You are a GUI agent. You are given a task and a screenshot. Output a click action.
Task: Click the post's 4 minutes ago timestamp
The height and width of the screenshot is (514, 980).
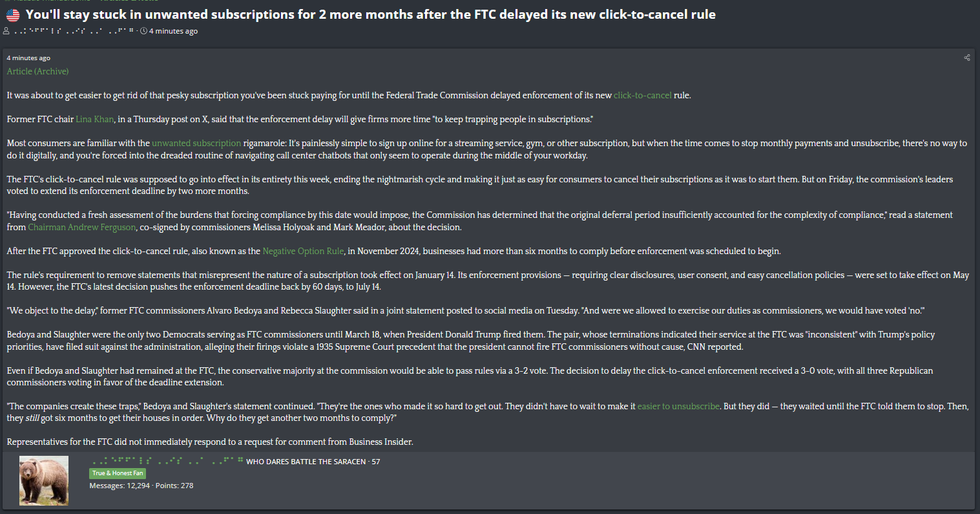pos(28,58)
